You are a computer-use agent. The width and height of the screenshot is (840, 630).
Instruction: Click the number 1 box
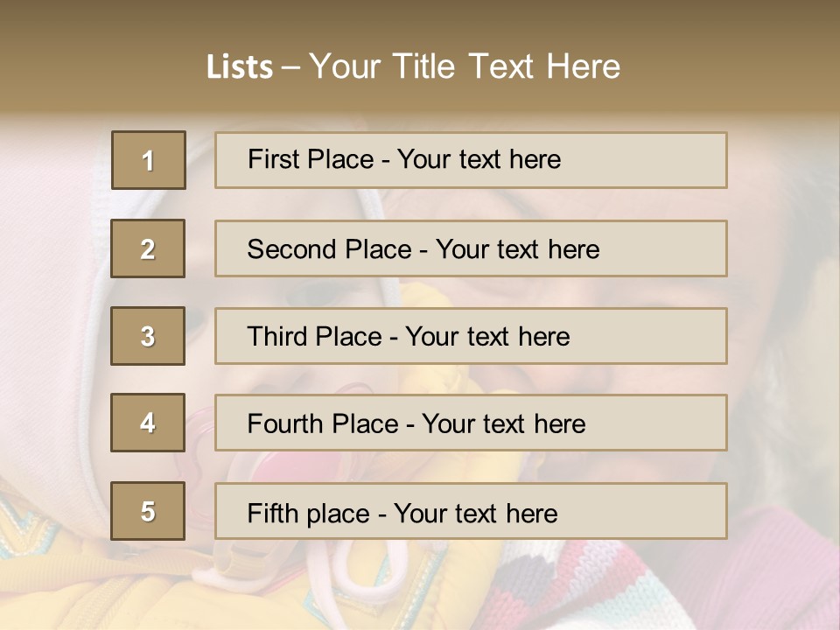point(148,160)
